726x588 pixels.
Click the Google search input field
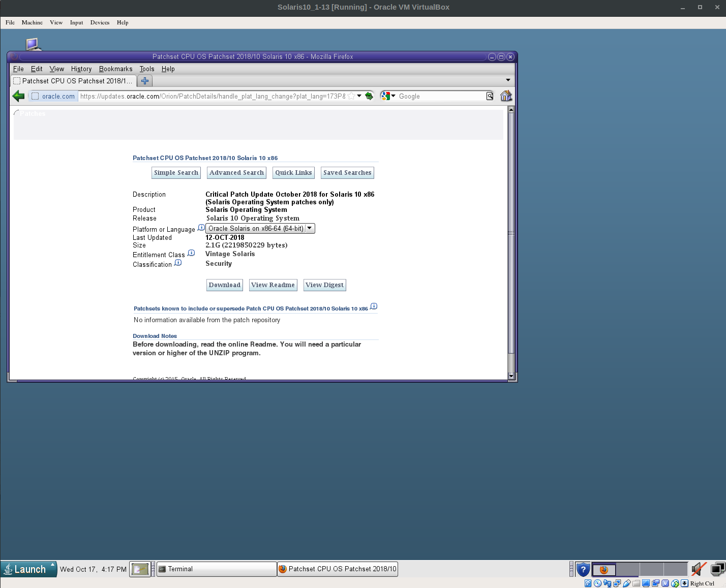441,96
